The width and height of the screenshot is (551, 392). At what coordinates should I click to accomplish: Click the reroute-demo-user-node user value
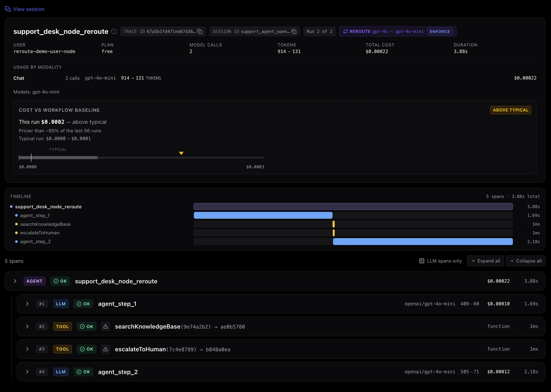[x=44, y=51]
